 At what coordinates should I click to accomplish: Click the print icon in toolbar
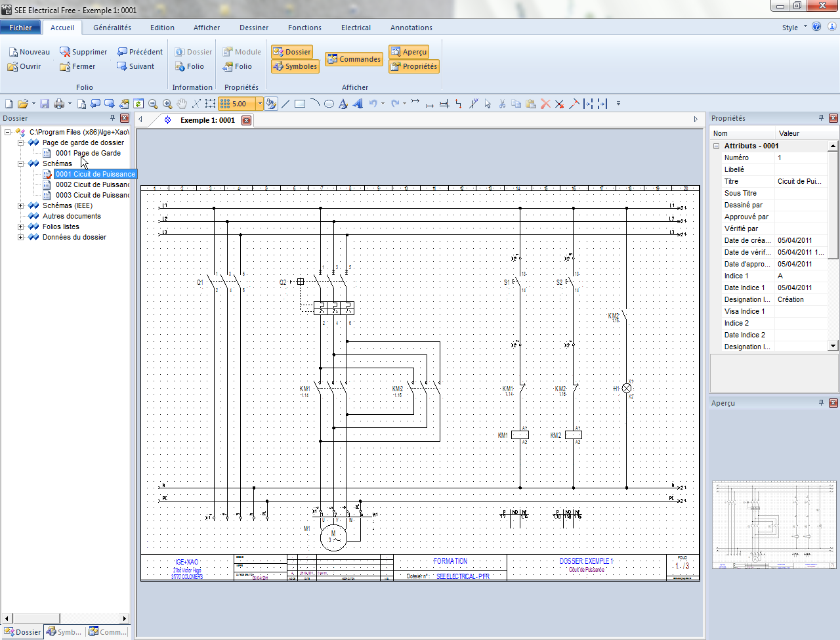[59, 104]
